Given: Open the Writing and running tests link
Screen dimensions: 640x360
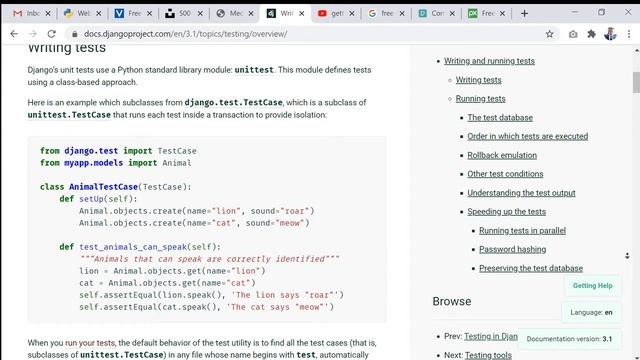Looking at the screenshot, I should click(489, 61).
